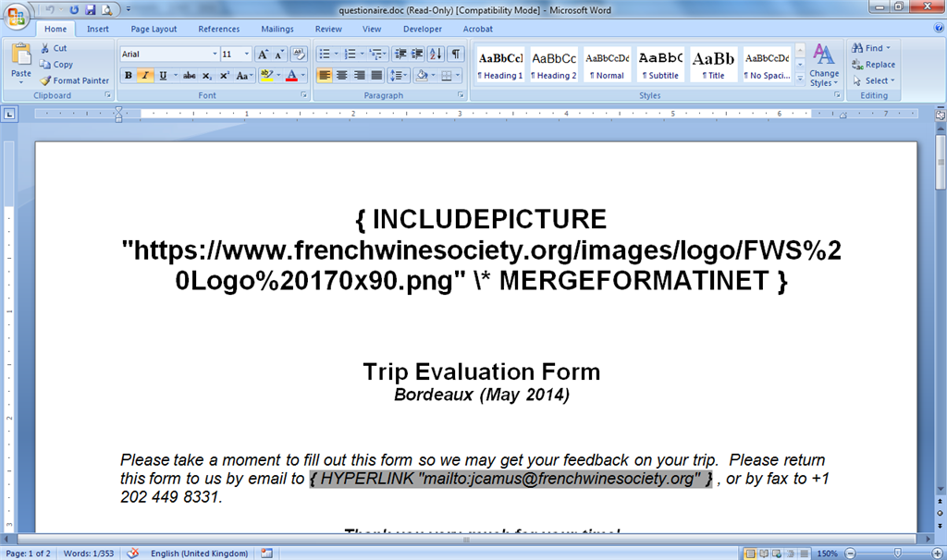This screenshot has width=947, height=560.
Task: Apply subscript formatting
Action: [206, 76]
